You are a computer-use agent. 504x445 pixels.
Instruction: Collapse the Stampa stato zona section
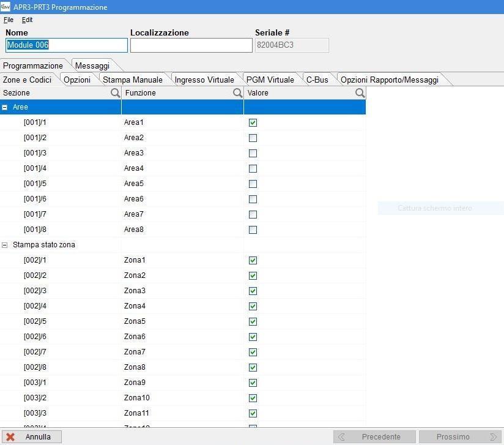(4, 245)
